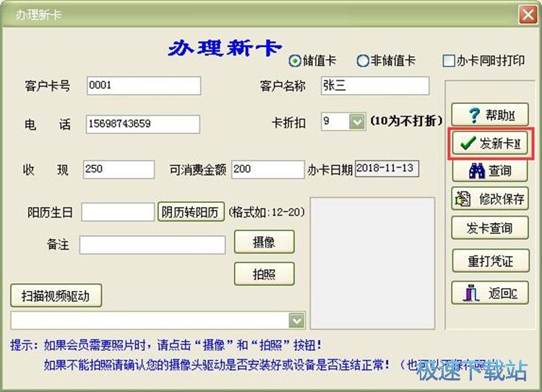Click the binoculars icon on 查询

477,170
